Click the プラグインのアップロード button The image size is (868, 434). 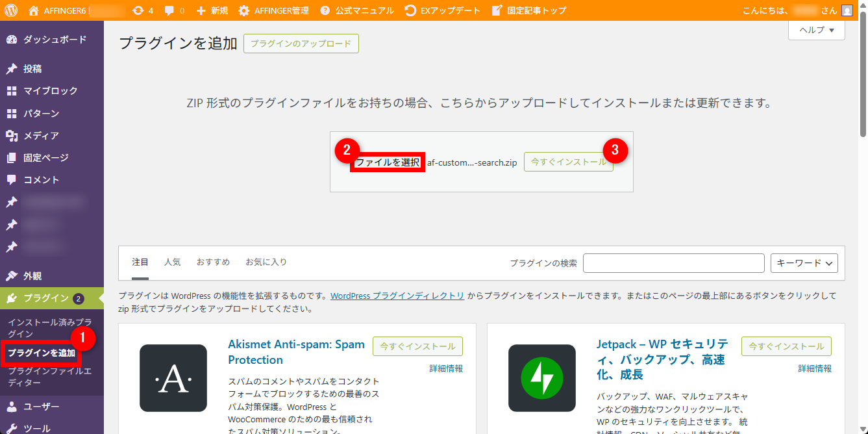pyautogui.click(x=301, y=44)
